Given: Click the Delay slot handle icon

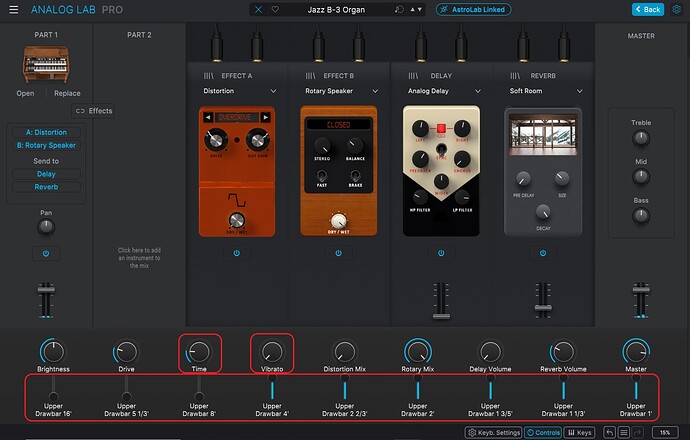Looking at the screenshot, I should (x=413, y=76).
